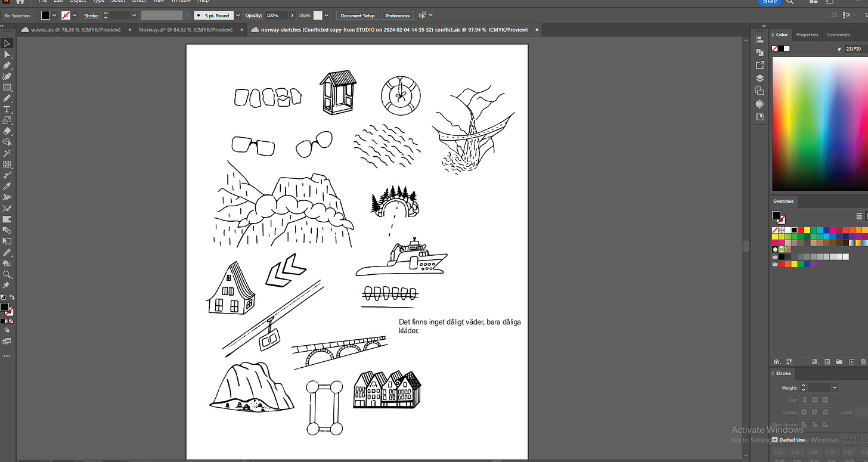The image size is (868, 462).
Task: Click Delete Swatch trash icon
Action: click(x=863, y=362)
